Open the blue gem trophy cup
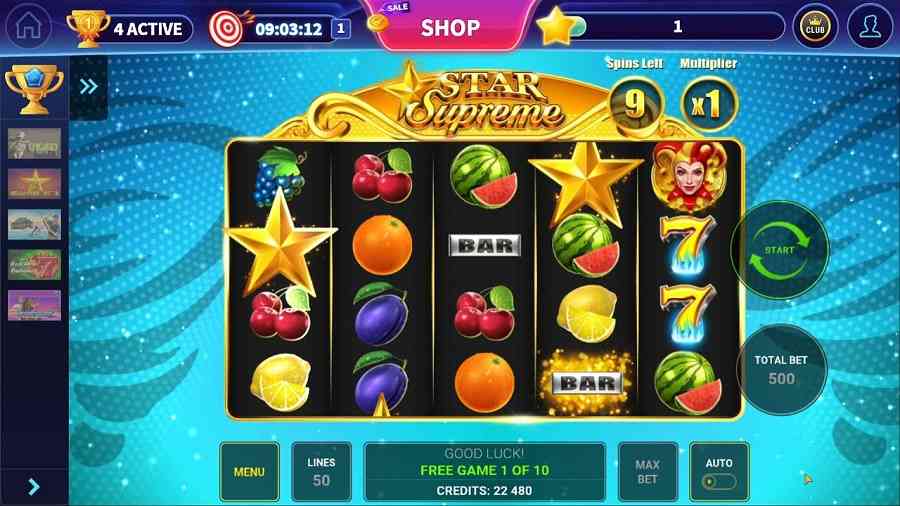 pos(34,88)
